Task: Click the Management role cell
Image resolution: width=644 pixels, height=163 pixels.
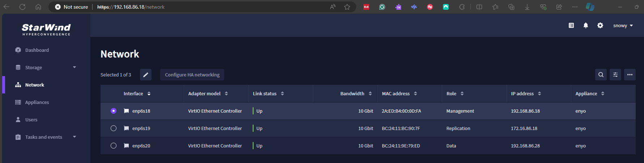Action: coord(460,111)
